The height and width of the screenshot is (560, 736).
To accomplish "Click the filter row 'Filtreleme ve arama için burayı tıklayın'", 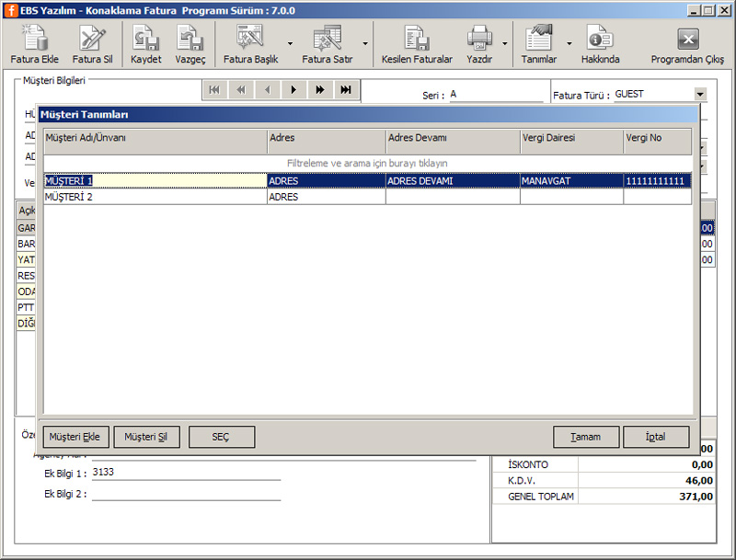I will click(367, 163).
